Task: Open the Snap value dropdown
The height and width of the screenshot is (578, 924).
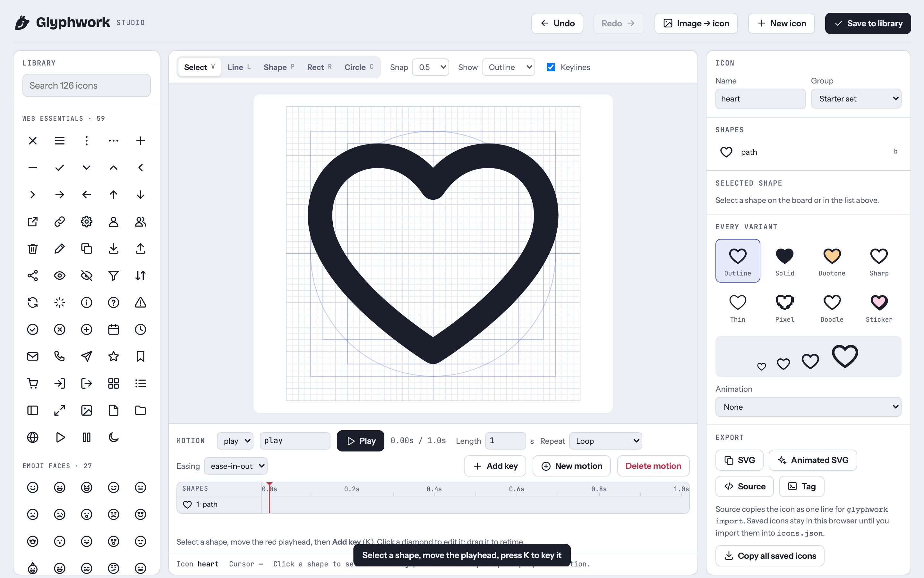Action: pos(431,67)
